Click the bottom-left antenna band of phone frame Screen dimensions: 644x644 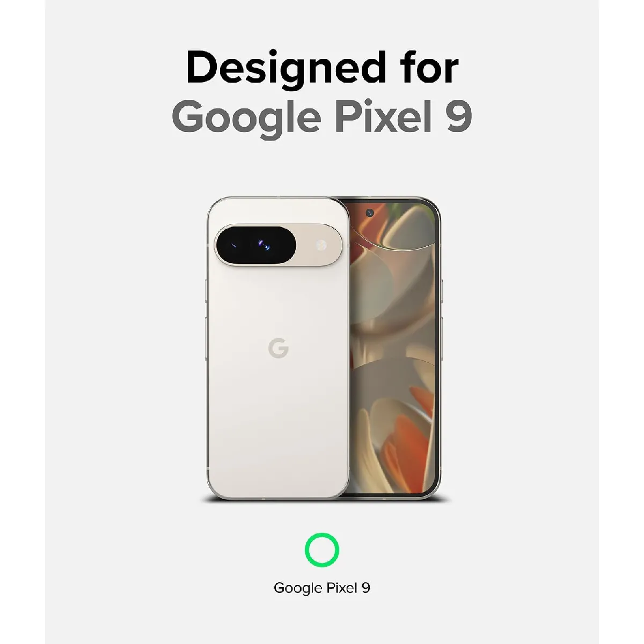208,469
